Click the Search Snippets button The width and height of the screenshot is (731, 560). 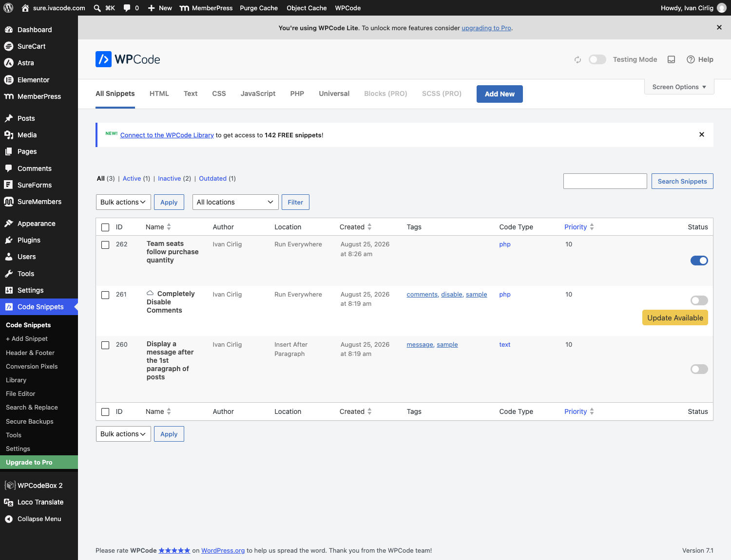pyautogui.click(x=682, y=181)
